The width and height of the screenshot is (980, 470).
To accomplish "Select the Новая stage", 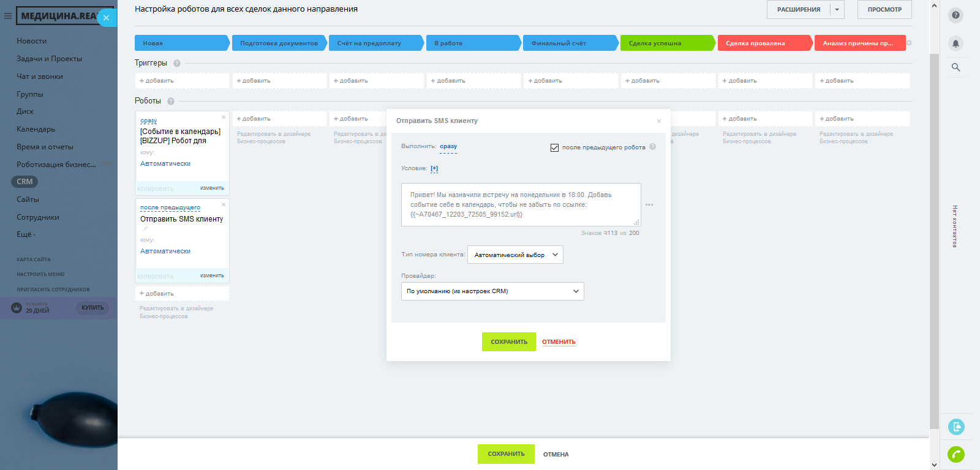I will click(182, 43).
